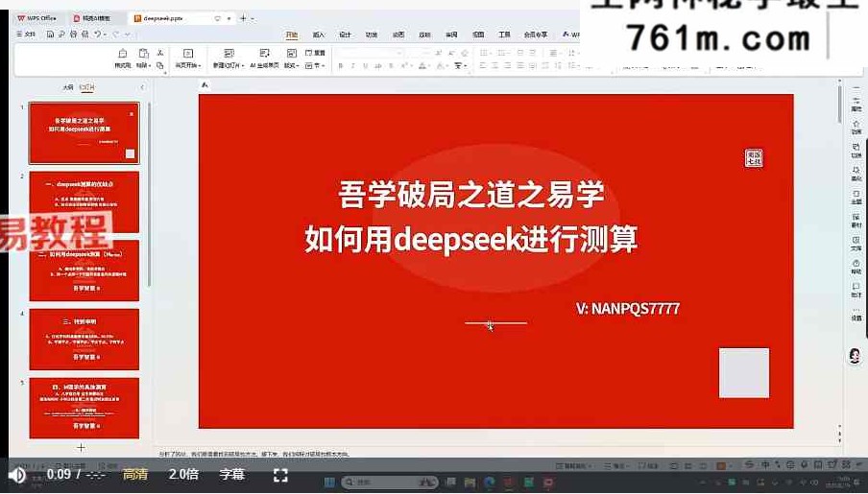Switch panel to Outline (大纲) view
This screenshot has height=494, width=868.
pos(67,87)
